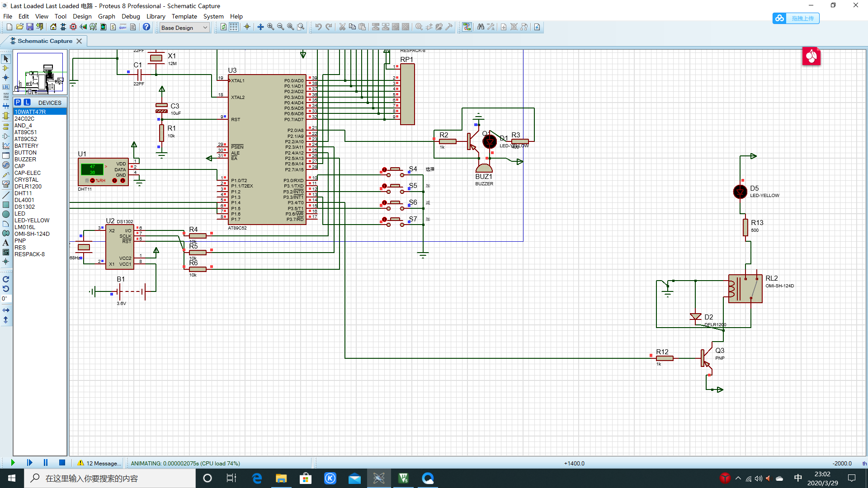The width and height of the screenshot is (868, 488).
Task: Run the simulation with the Play button
Action: click(13, 463)
